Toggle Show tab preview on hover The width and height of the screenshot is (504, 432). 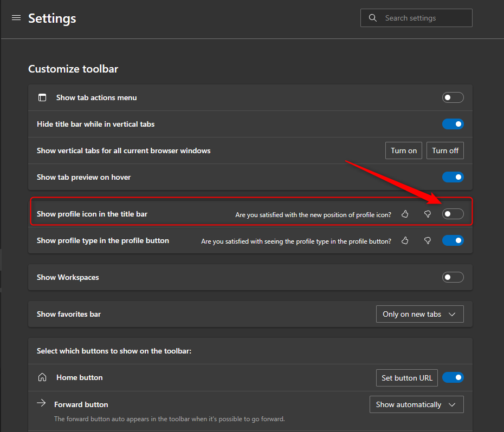point(453,177)
